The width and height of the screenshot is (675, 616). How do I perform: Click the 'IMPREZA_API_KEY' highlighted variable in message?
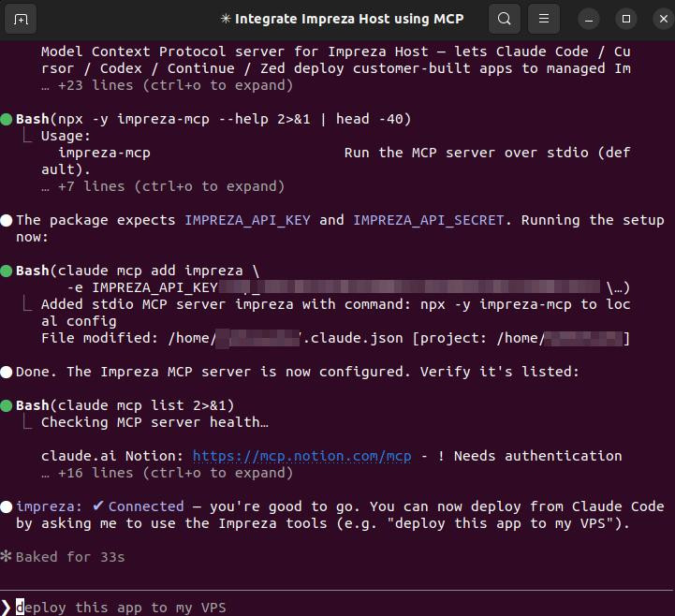[247, 220]
